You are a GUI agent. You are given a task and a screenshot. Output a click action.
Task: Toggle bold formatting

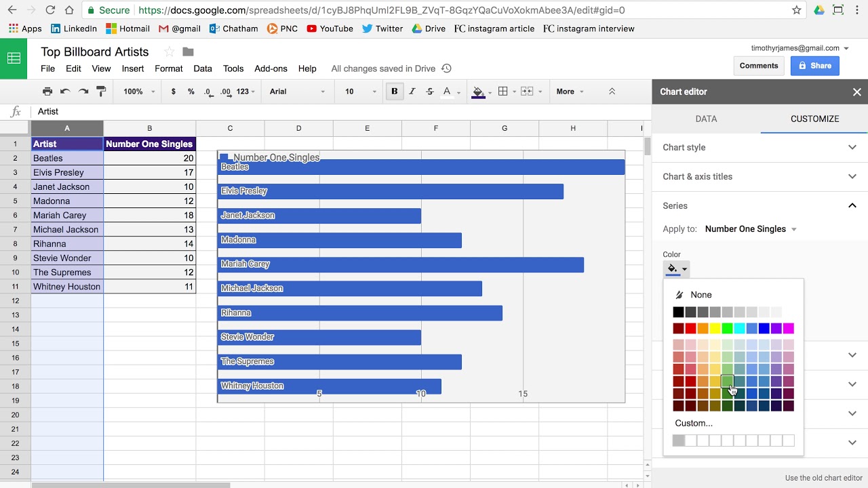coord(394,91)
